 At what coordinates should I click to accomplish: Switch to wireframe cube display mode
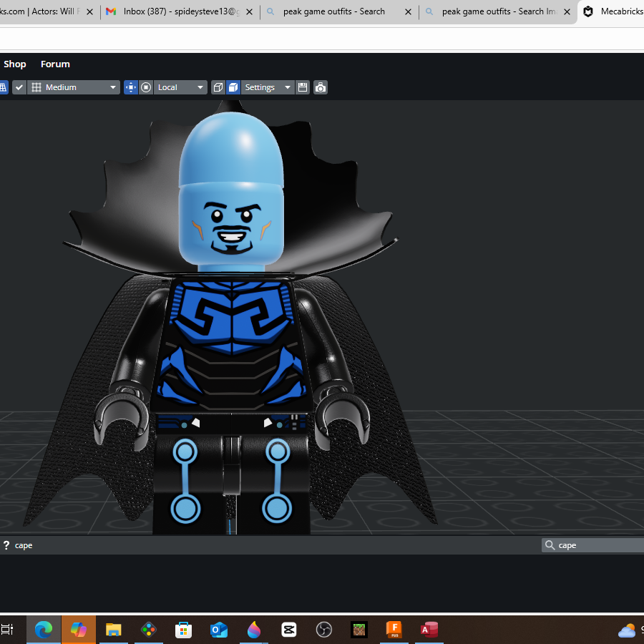coord(218,87)
